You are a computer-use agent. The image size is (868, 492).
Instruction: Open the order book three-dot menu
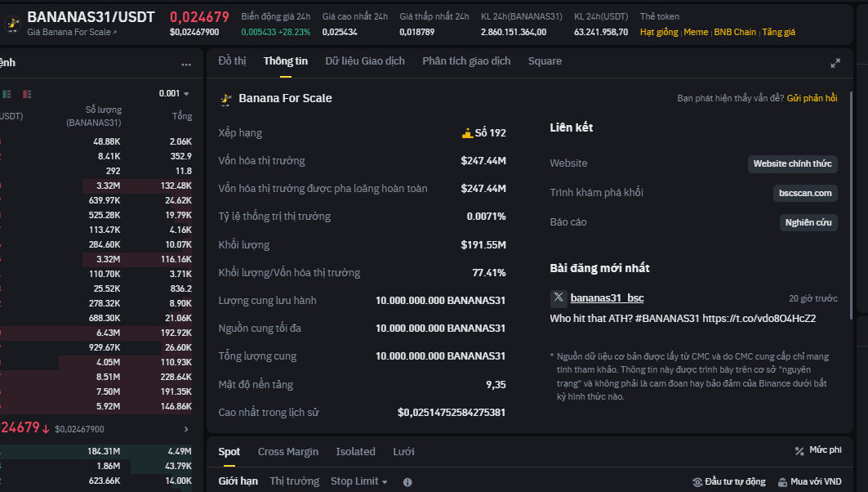point(186,65)
